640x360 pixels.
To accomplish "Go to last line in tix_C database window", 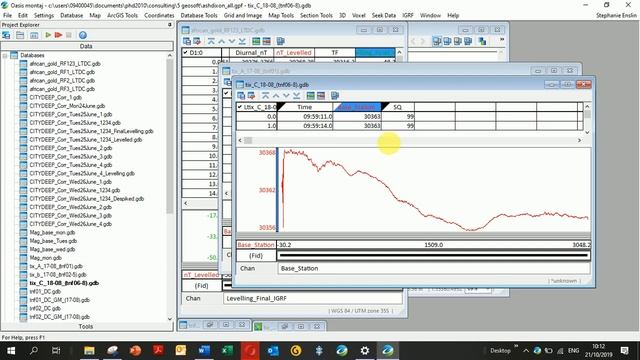I will point(297,96).
